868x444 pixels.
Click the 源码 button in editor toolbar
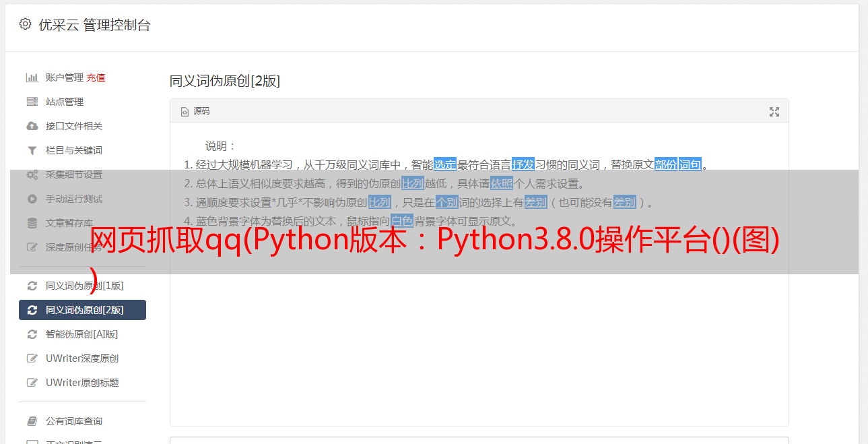[195, 111]
